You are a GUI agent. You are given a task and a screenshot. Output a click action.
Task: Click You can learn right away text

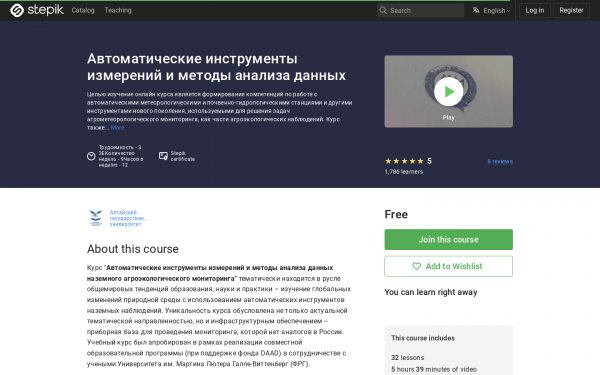[x=431, y=292]
